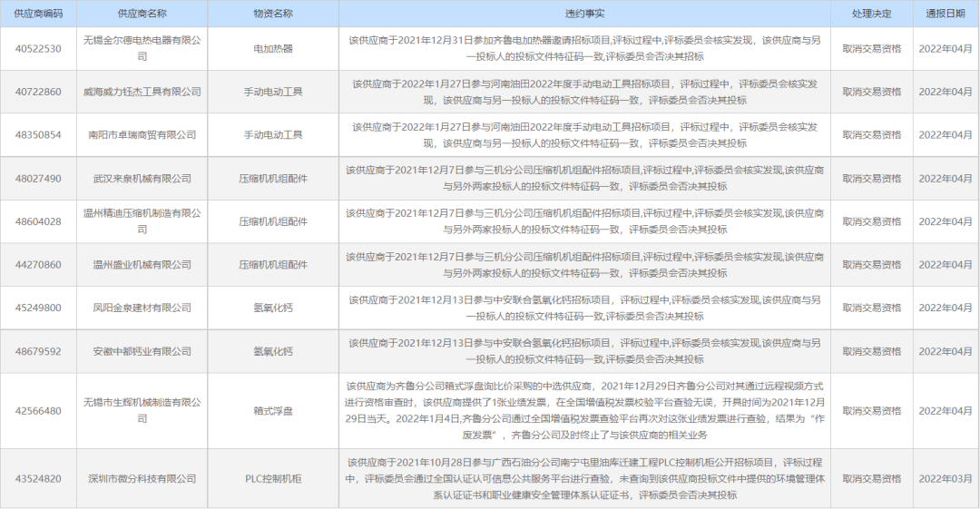This screenshot has height=509, width=980.
Task: Select supplier code 48679592
Action: tap(38, 351)
